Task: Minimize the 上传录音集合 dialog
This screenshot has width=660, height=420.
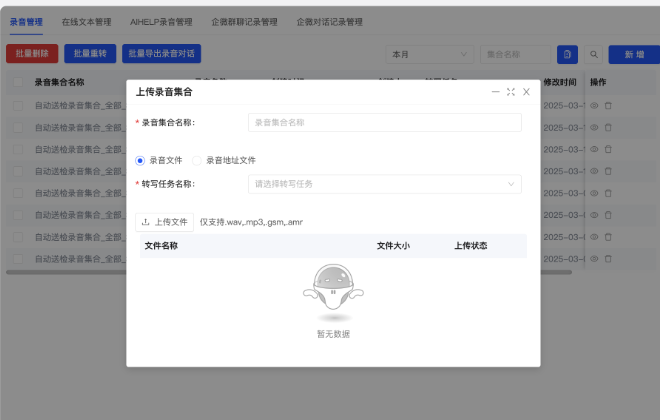Action: pos(495,92)
